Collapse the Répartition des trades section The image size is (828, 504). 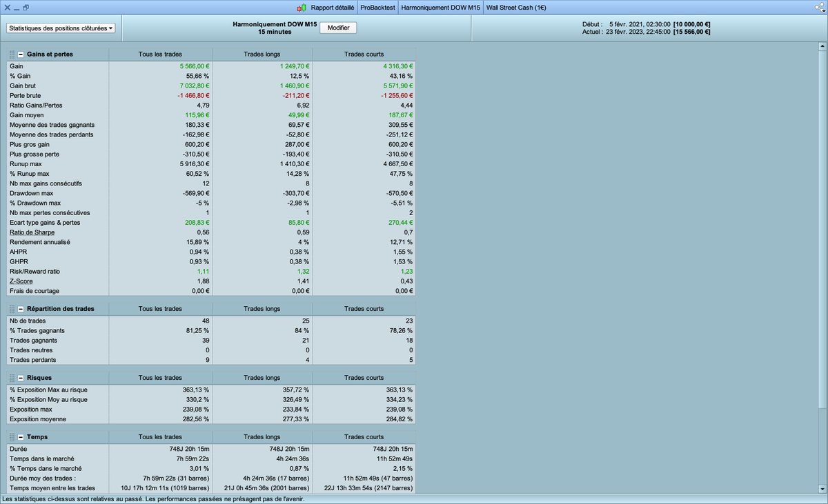pyautogui.click(x=21, y=308)
